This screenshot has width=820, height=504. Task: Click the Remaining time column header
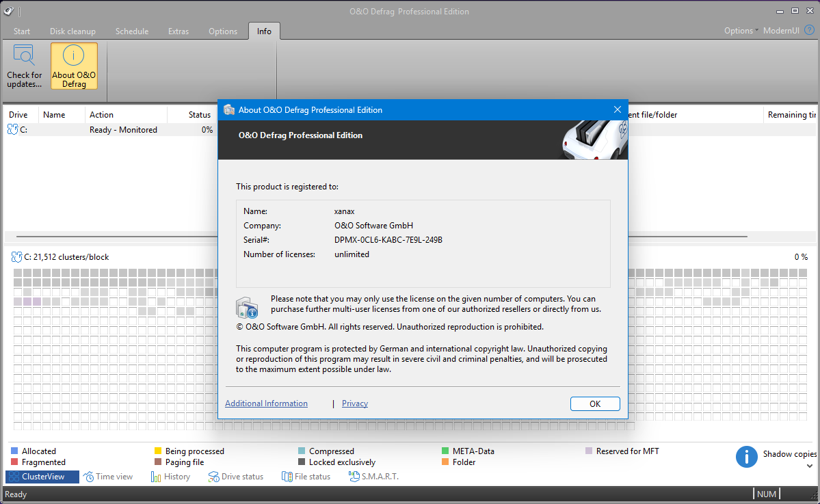791,114
